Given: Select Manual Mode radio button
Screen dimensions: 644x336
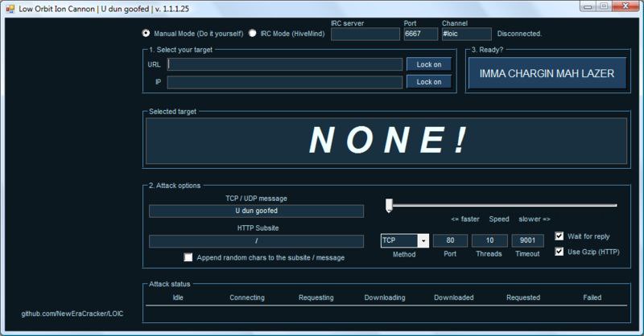Looking at the screenshot, I should click(x=146, y=34).
